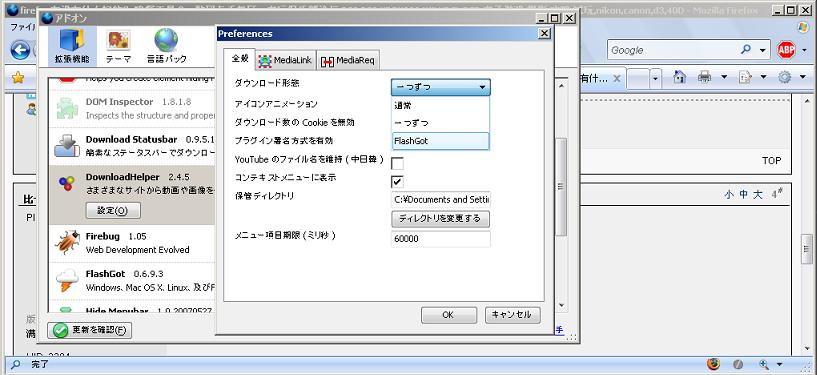817x375 pixels.
Task: Click DownloadHelper 設定(O) button
Action: coord(113,210)
